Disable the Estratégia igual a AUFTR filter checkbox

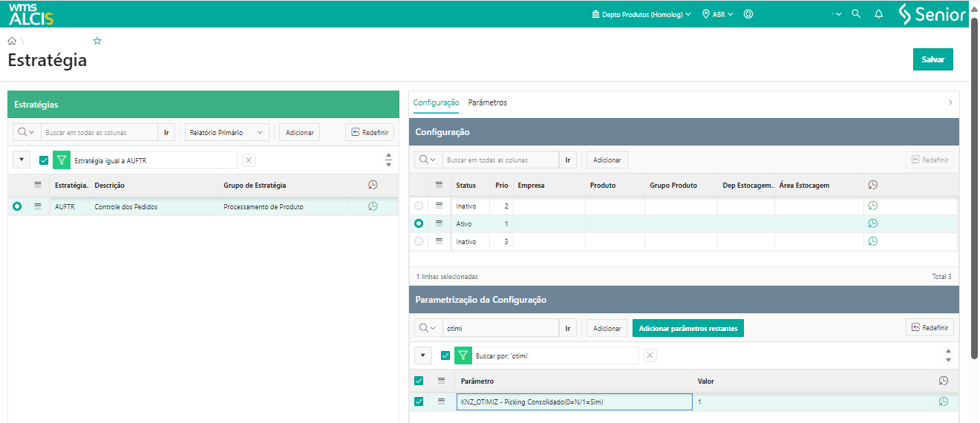coord(44,160)
